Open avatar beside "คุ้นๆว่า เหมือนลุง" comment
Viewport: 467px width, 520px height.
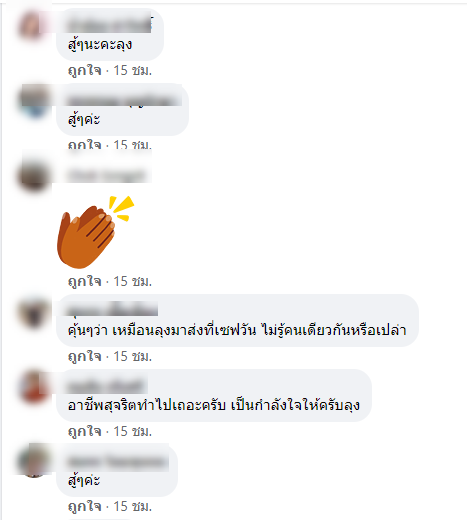pyautogui.click(x=34, y=314)
